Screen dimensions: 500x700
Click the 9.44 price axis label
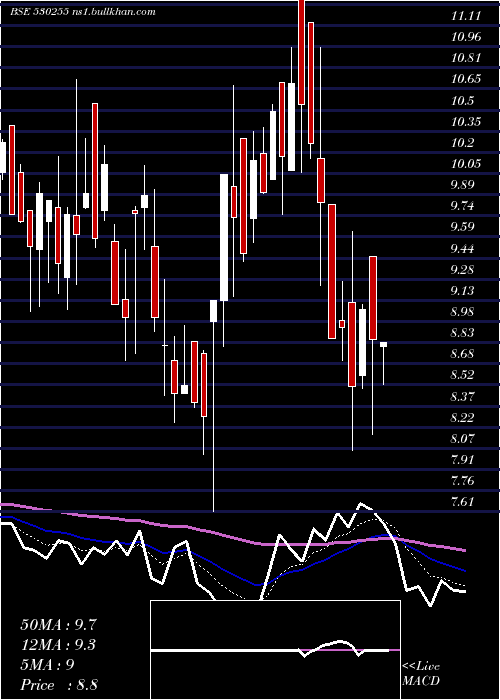click(462, 249)
